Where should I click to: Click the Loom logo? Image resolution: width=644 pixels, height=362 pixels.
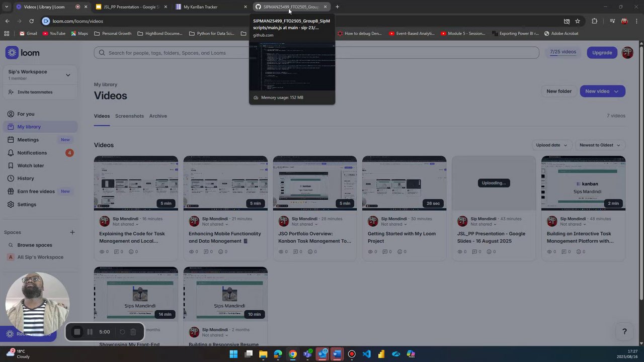coord(23,53)
